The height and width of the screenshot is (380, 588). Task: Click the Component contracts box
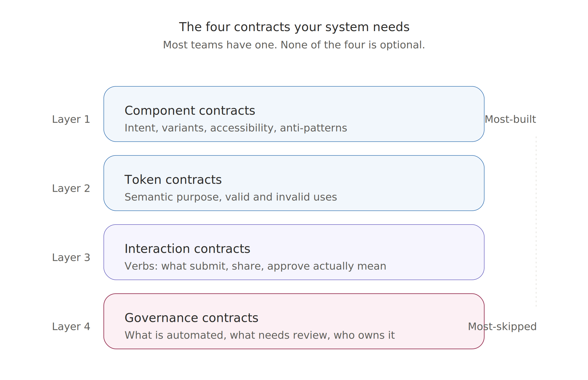[294, 114]
